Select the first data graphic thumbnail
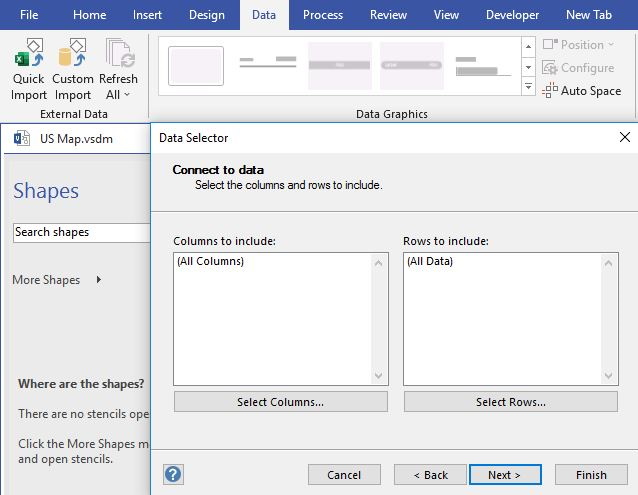Viewport: 638px width, 495px height. [196, 66]
